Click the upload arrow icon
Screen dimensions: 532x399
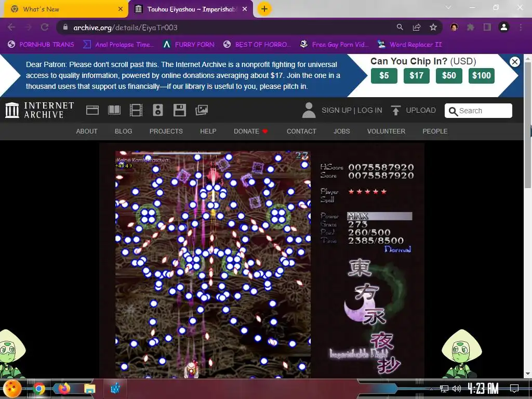tap(395, 110)
